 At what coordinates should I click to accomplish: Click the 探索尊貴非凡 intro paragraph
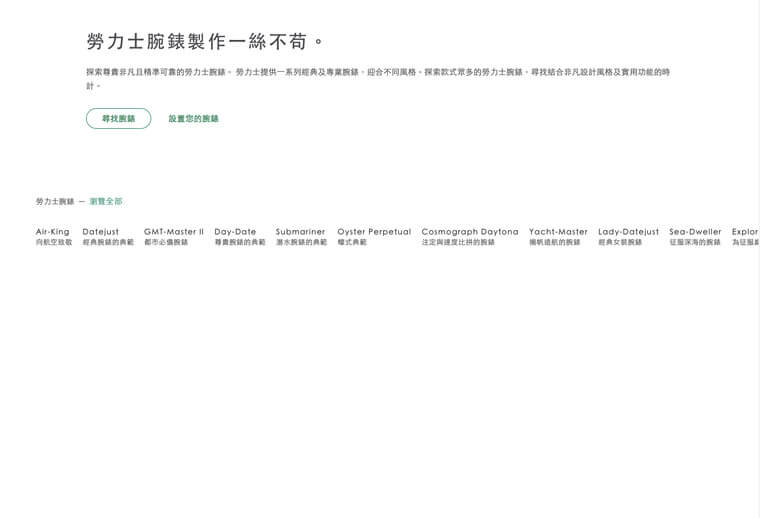(x=378, y=73)
